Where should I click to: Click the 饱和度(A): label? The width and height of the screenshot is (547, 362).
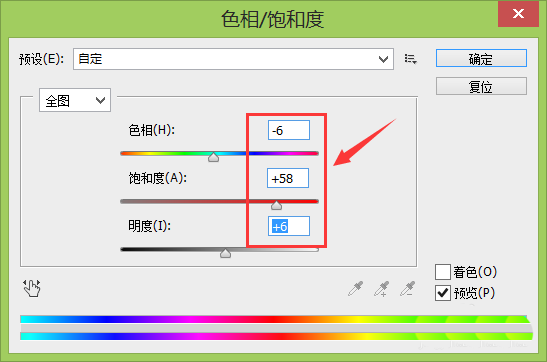click(x=158, y=178)
